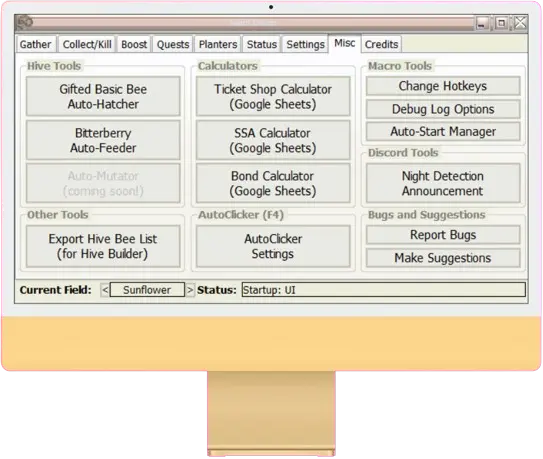Open SSA Calculator Google Sheets

[x=273, y=140]
